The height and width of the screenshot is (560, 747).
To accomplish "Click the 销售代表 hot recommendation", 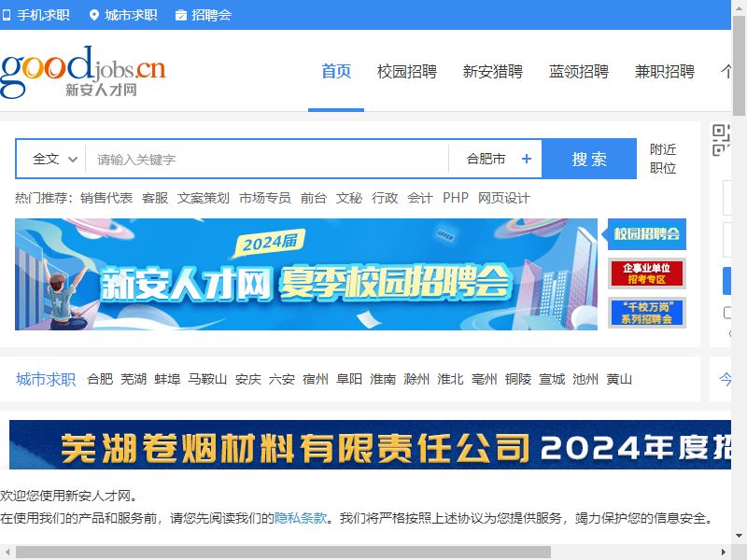I will pos(106,198).
